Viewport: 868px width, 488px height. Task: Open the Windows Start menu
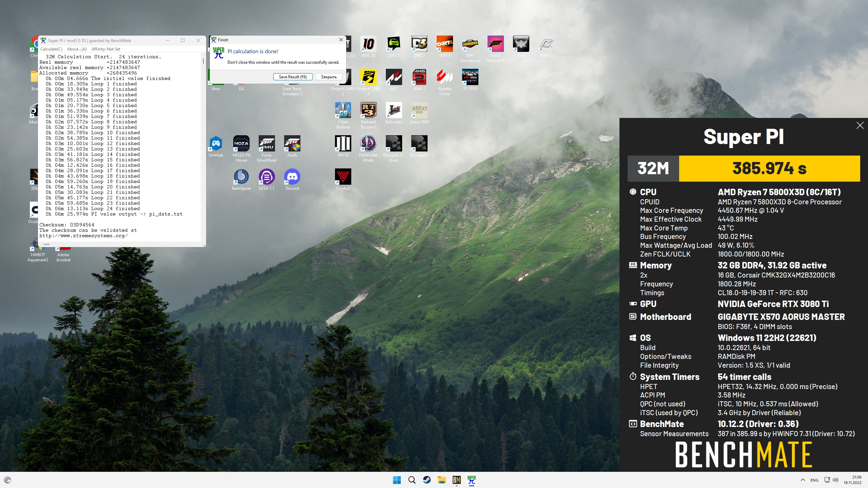pyautogui.click(x=397, y=480)
